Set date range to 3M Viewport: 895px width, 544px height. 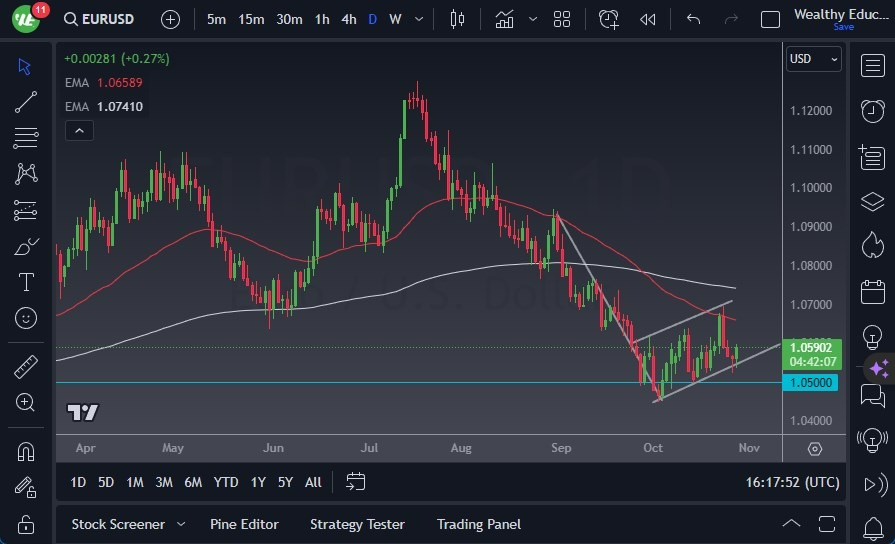point(164,482)
